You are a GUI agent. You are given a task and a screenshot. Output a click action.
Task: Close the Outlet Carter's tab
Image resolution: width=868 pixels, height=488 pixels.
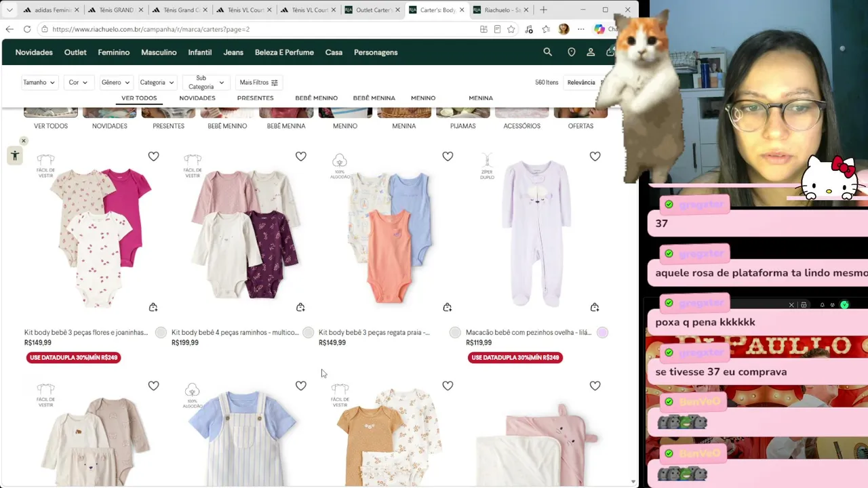[398, 10]
